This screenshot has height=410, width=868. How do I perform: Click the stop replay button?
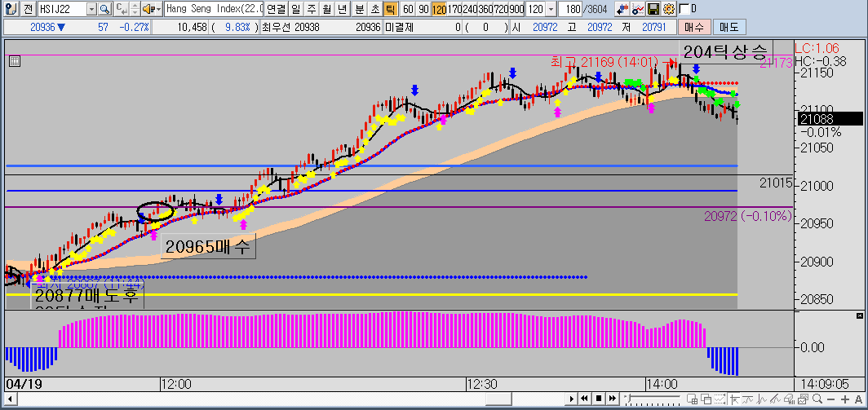599,399
